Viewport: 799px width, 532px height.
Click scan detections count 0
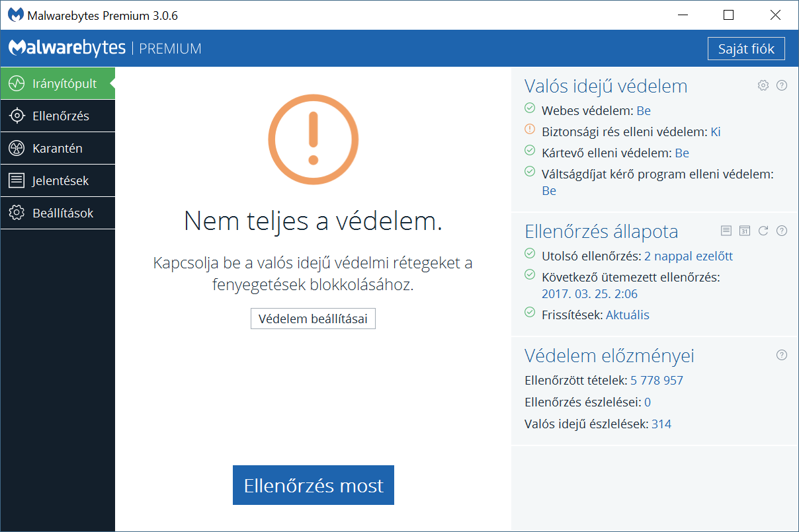coord(648,402)
